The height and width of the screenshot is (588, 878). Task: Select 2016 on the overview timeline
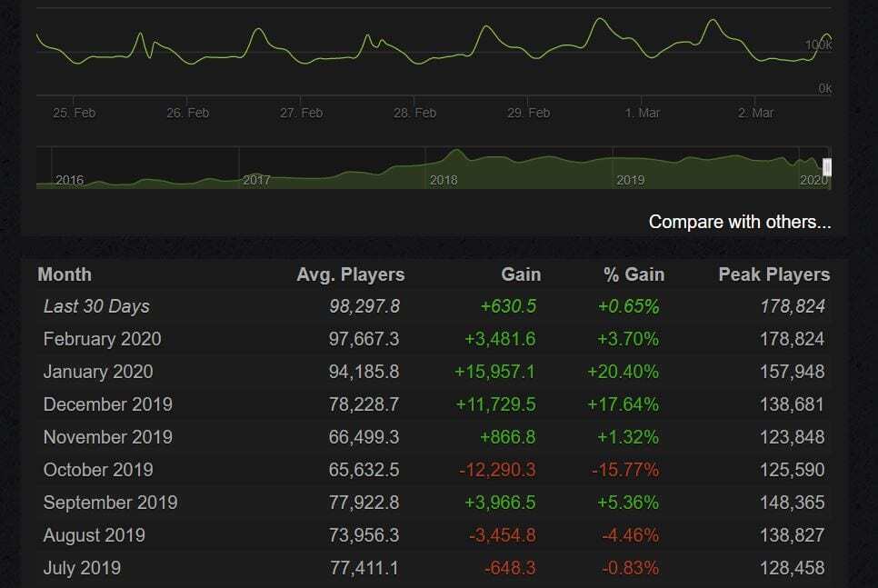click(x=70, y=180)
